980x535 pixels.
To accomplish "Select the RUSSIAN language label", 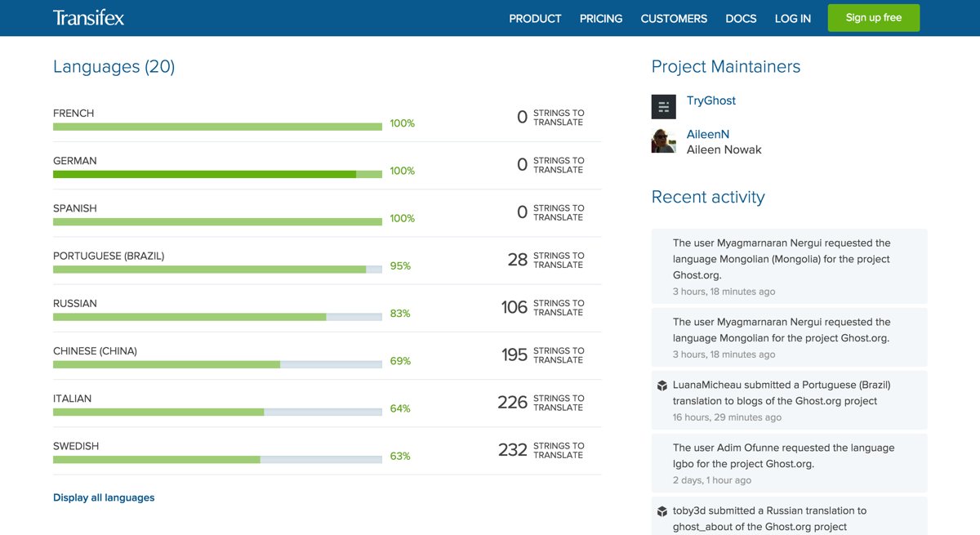I will tap(75, 303).
